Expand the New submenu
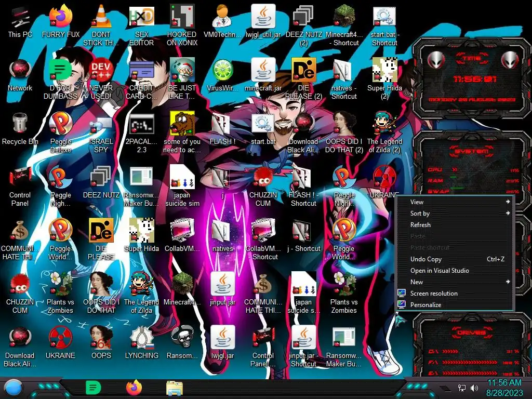The image size is (532, 399). pos(456,282)
